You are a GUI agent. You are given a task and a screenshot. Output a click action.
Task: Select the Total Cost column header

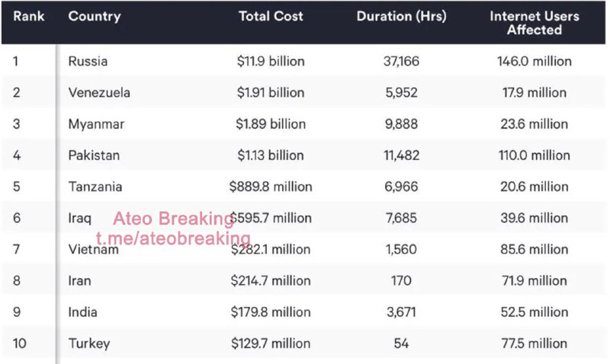(x=271, y=16)
